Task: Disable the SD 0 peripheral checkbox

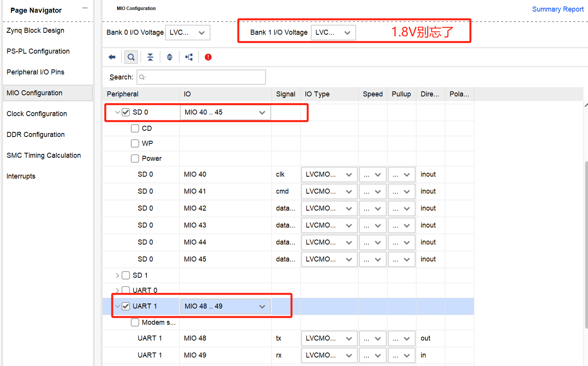Action: click(x=126, y=112)
